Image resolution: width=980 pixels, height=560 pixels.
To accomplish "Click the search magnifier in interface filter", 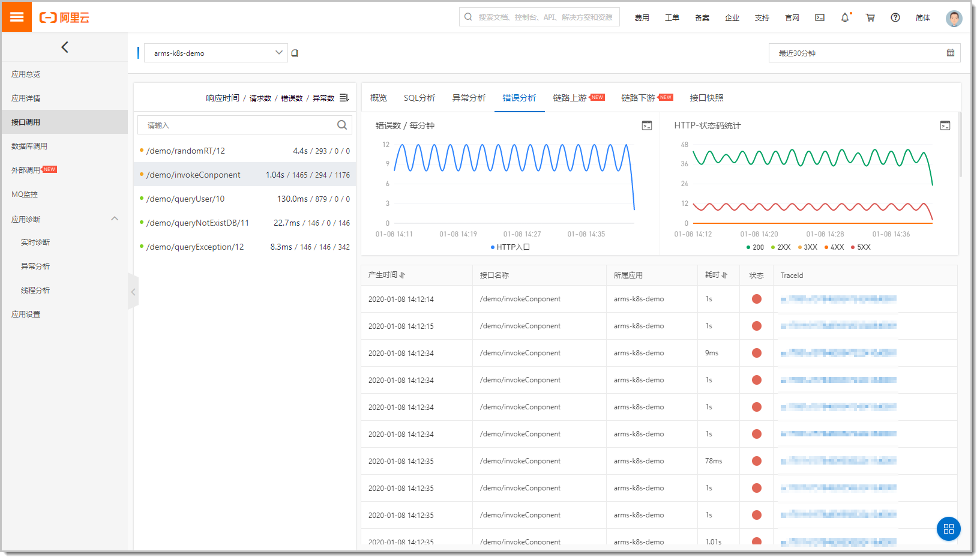I will [x=342, y=125].
